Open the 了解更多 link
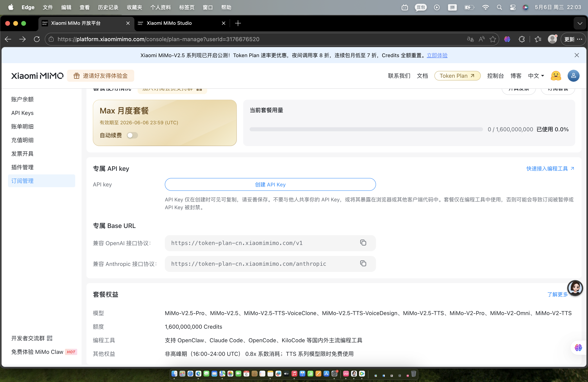 pyautogui.click(x=557, y=294)
